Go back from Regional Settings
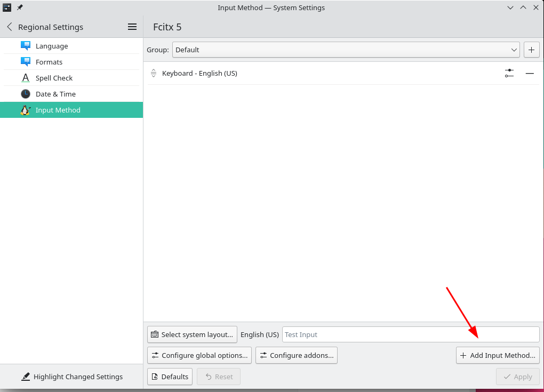Viewport: 544px width, 392px height. [x=10, y=27]
